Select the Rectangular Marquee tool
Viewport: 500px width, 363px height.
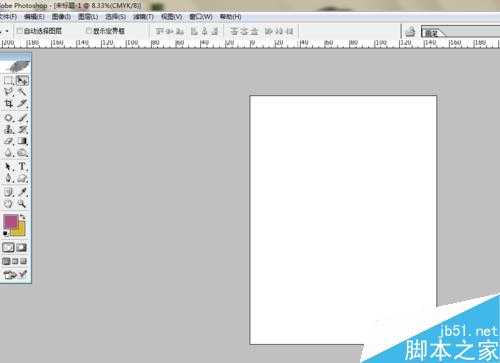8,80
